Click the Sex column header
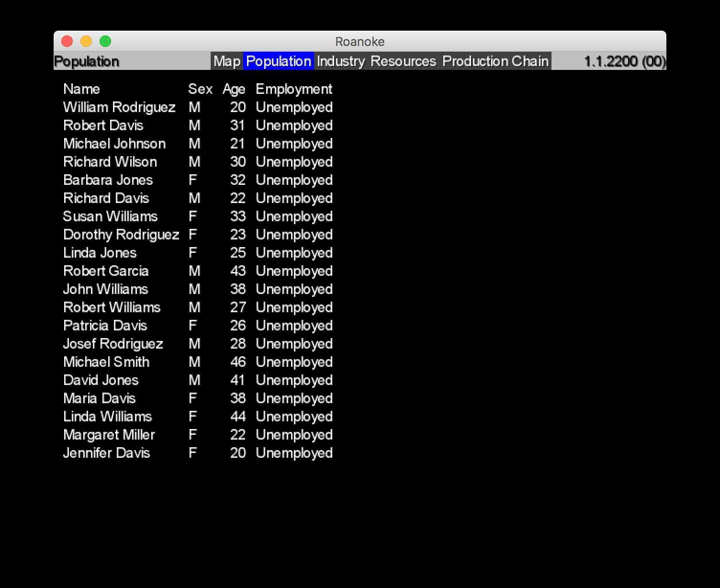Screen dimensions: 720x588 [200, 89]
